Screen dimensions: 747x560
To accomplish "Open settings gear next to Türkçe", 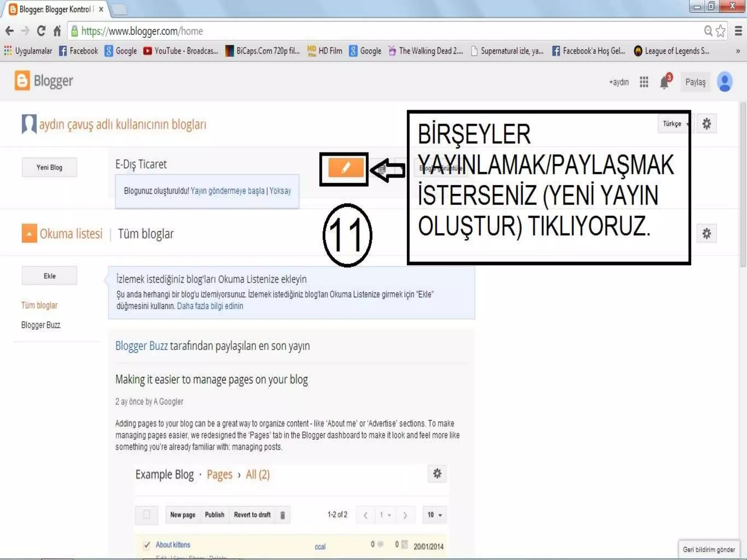I will (x=707, y=124).
